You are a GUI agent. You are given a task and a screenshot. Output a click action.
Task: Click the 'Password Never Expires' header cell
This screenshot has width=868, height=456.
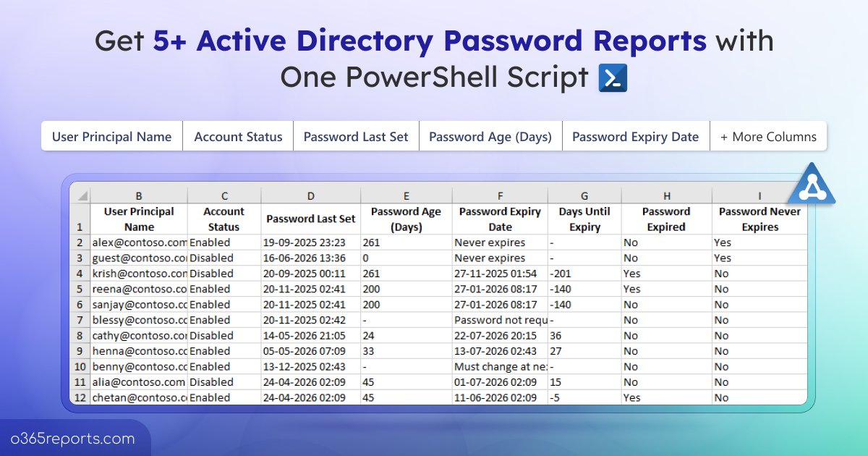759,219
